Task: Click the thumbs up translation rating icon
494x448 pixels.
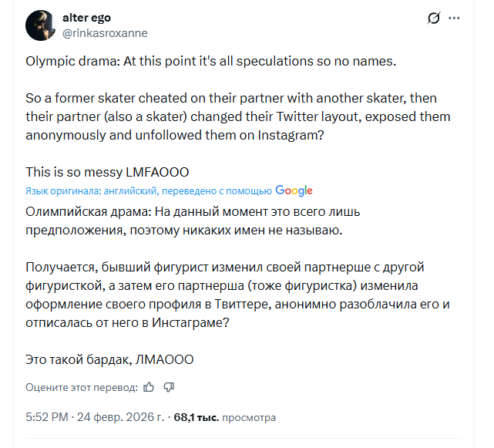Action: pos(150,386)
